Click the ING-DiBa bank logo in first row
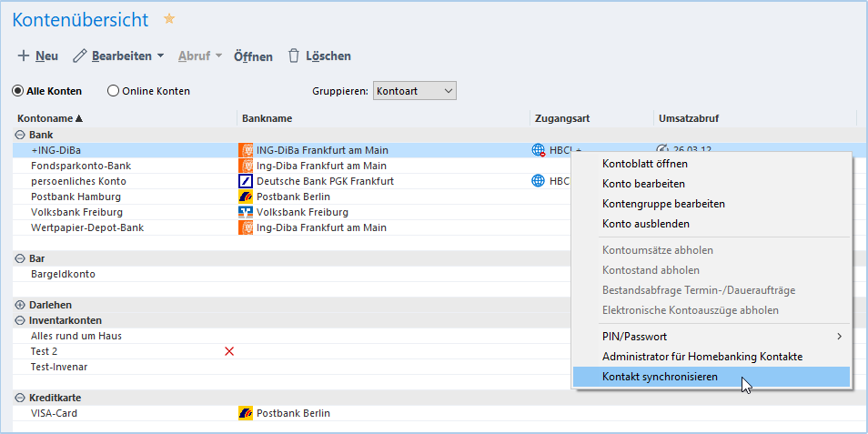The height and width of the screenshot is (434, 868). [245, 150]
